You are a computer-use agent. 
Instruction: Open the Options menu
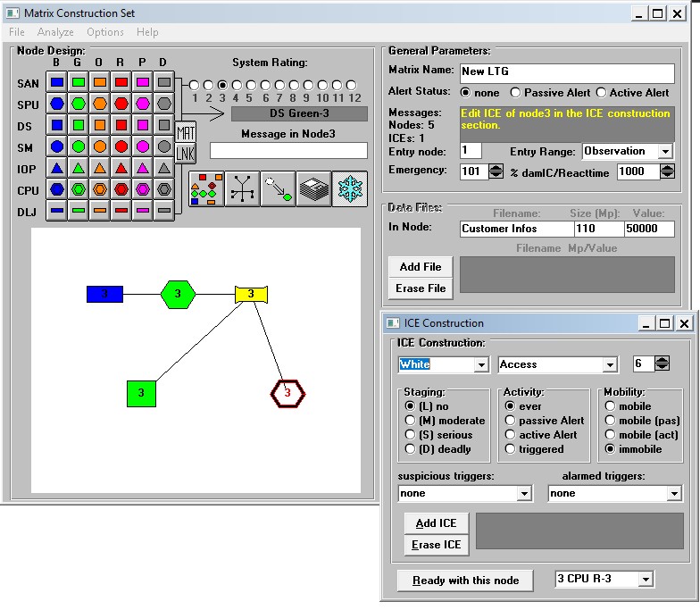tap(105, 32)
